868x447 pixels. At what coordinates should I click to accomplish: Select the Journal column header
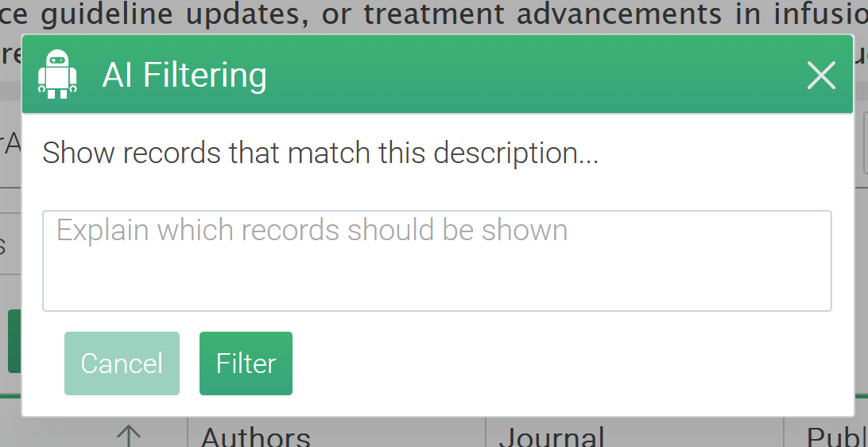[x=551, y=437]
